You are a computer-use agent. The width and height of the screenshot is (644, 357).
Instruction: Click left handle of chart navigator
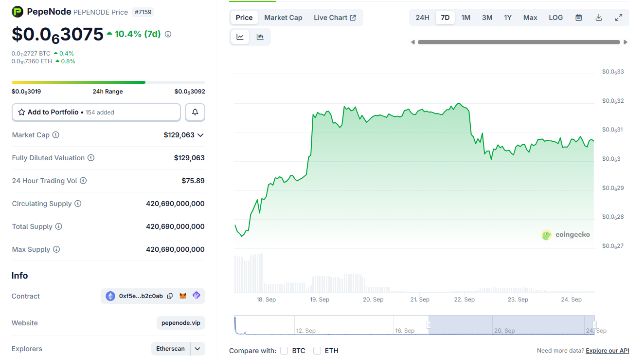pyautogui.click(x=429, y=325)
